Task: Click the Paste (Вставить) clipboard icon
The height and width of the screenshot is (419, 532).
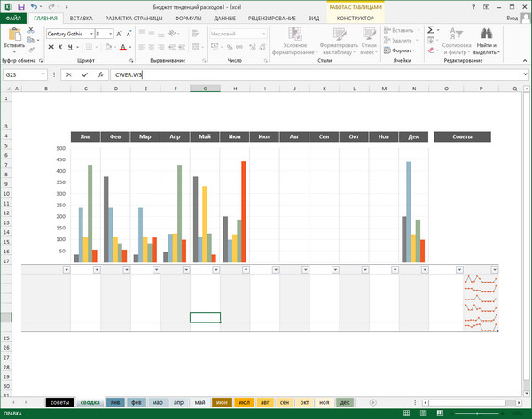Action: [x=13, y=35]
